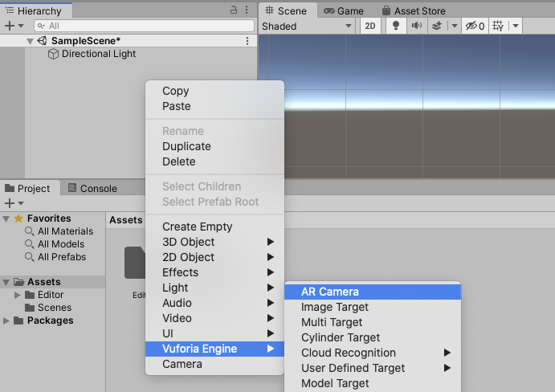Click the Unity scene icon beside SampleScene
The image size is (555, 392).
42,41
